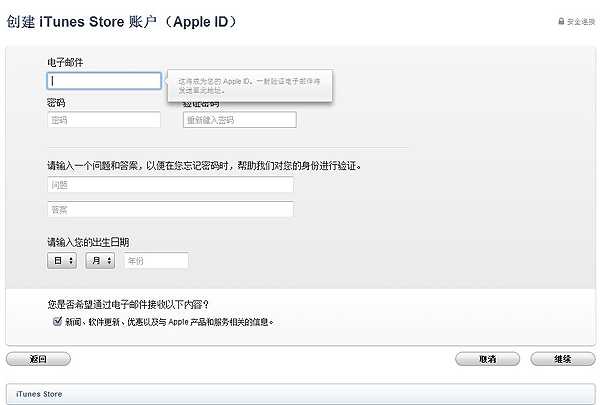Click the 答案 security answer field
This screenshot has width=600, height=405.
click(170, 210)
